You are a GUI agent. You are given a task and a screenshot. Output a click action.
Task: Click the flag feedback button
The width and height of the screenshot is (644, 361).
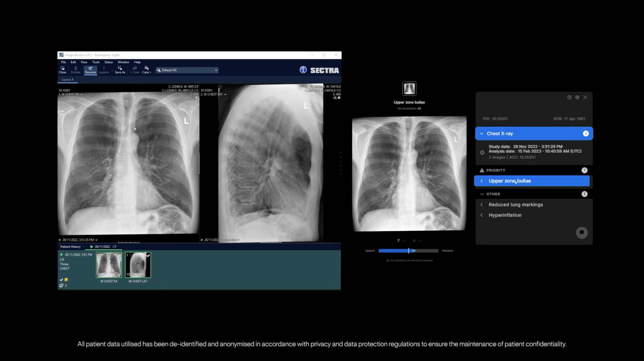582,233
